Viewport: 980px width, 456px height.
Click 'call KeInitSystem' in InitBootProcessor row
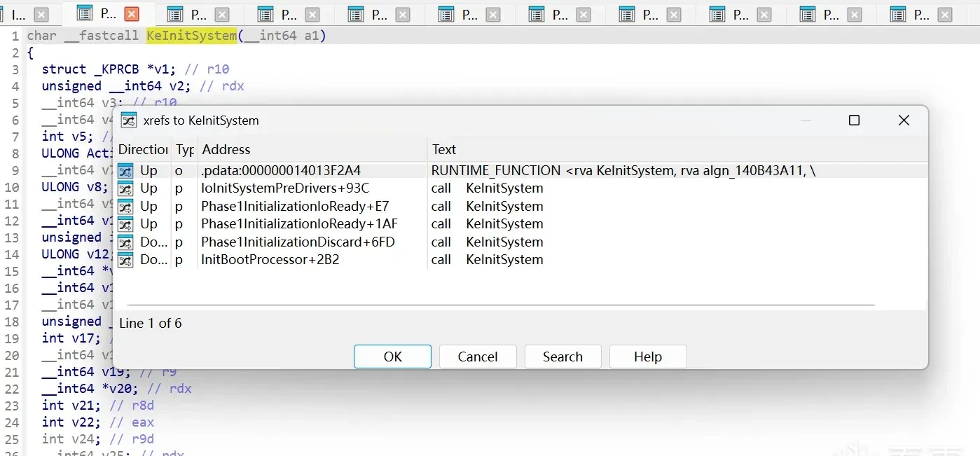pos(488,260)
